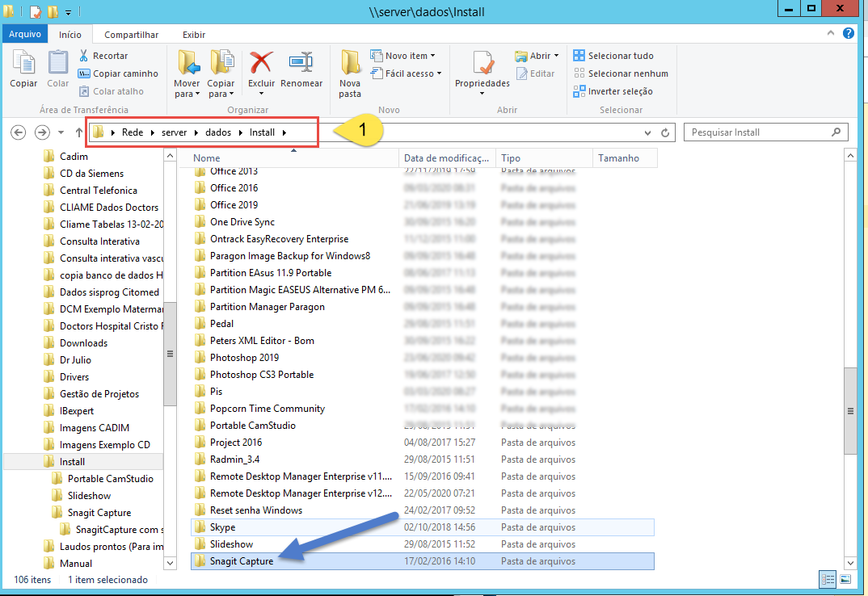Click Editar in the Abrir group
This screenshot has width=868, height=596.
point(535,73)
